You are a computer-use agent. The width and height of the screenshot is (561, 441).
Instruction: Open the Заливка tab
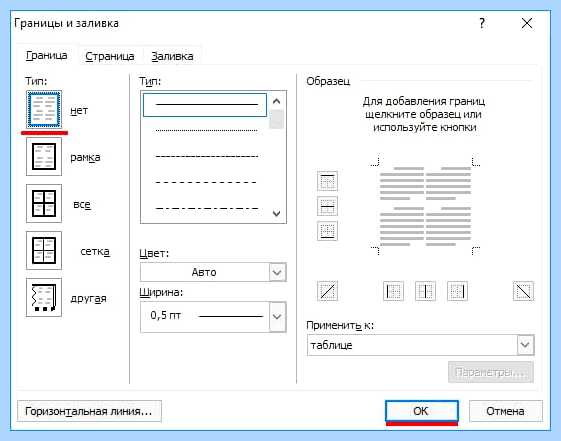click(x=172, y=56)
